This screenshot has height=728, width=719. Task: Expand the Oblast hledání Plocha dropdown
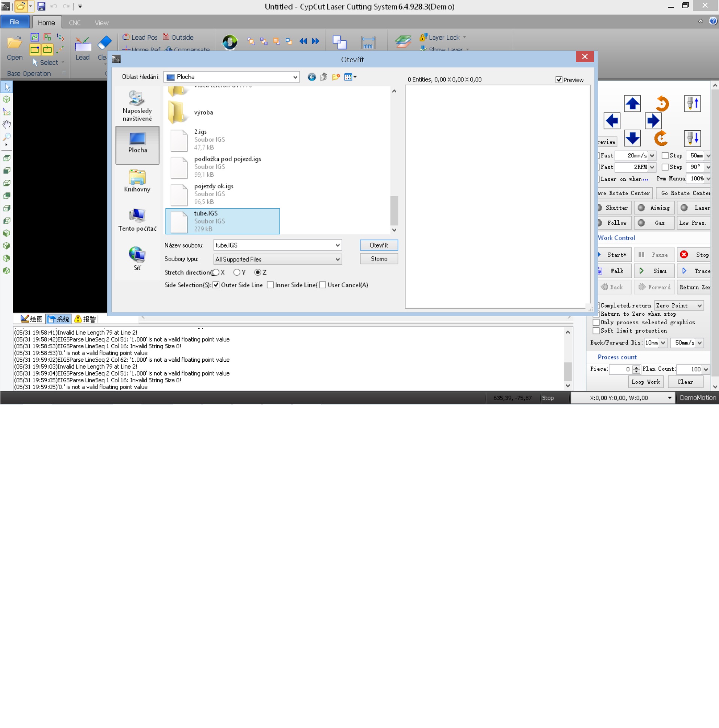pos(295,77)
